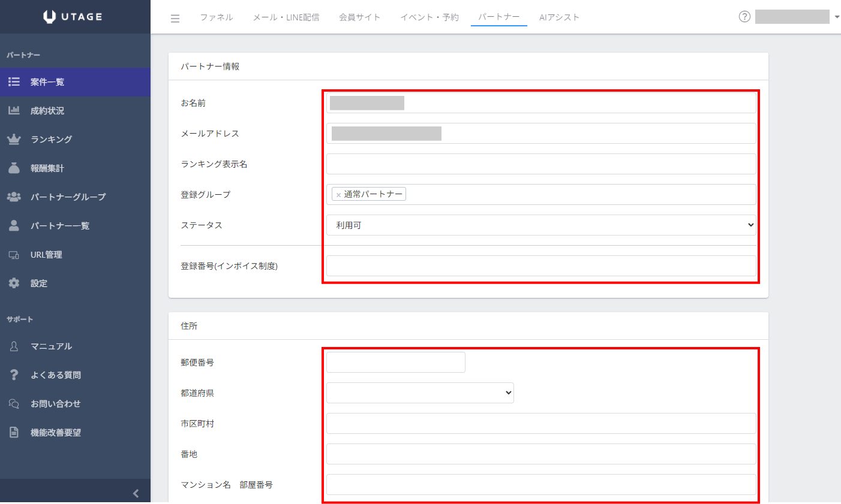
Task: Open the help question mark icon
Action: pyautogui.click(x=744, y=17)
